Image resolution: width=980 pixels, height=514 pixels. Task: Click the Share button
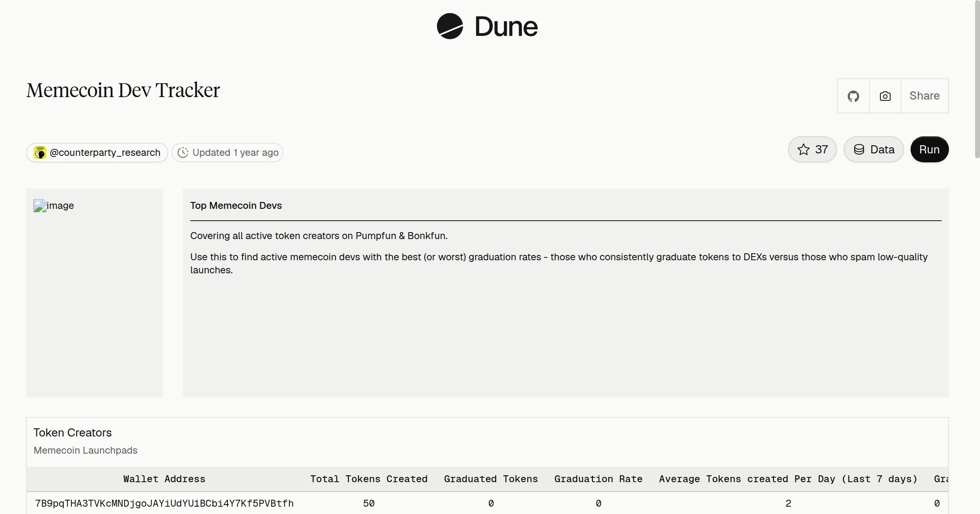924,96
